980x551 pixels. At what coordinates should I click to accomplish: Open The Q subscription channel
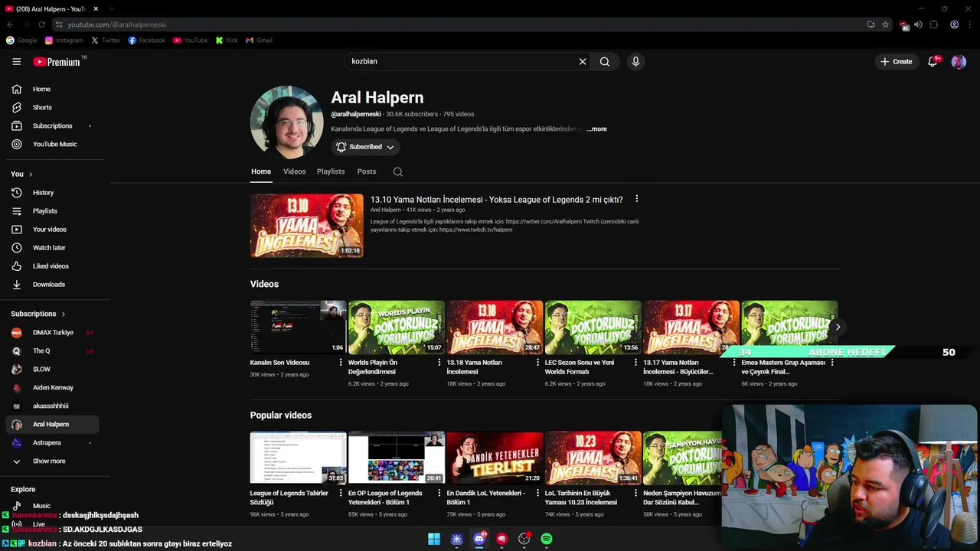(x=52, y=351)
